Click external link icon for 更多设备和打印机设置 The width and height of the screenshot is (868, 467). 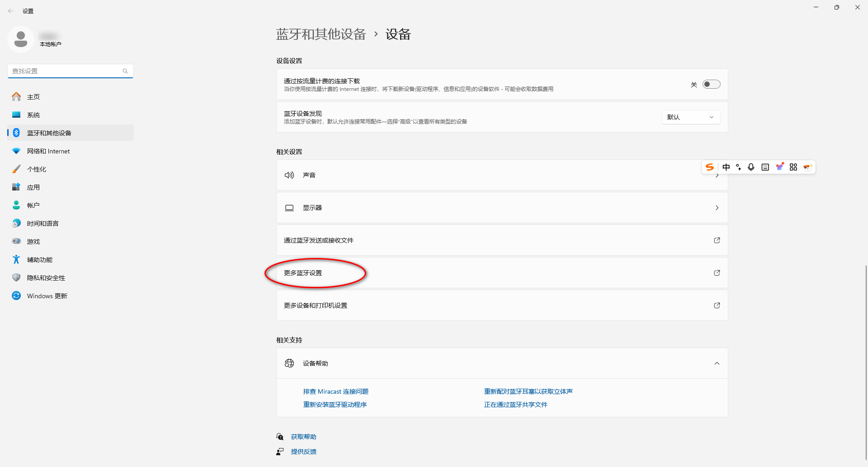click(717, 305)
